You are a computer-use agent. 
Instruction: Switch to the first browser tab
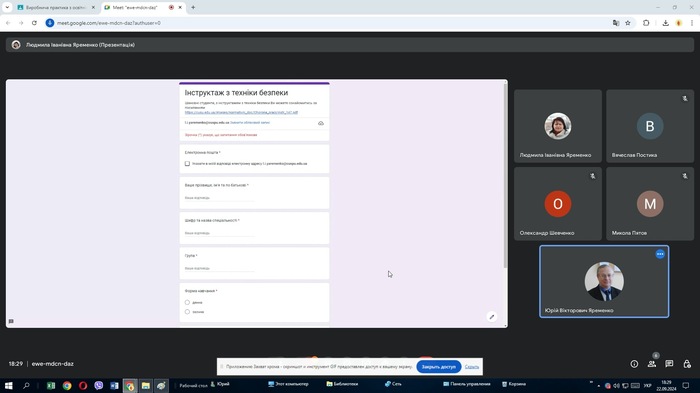[56, 8]
